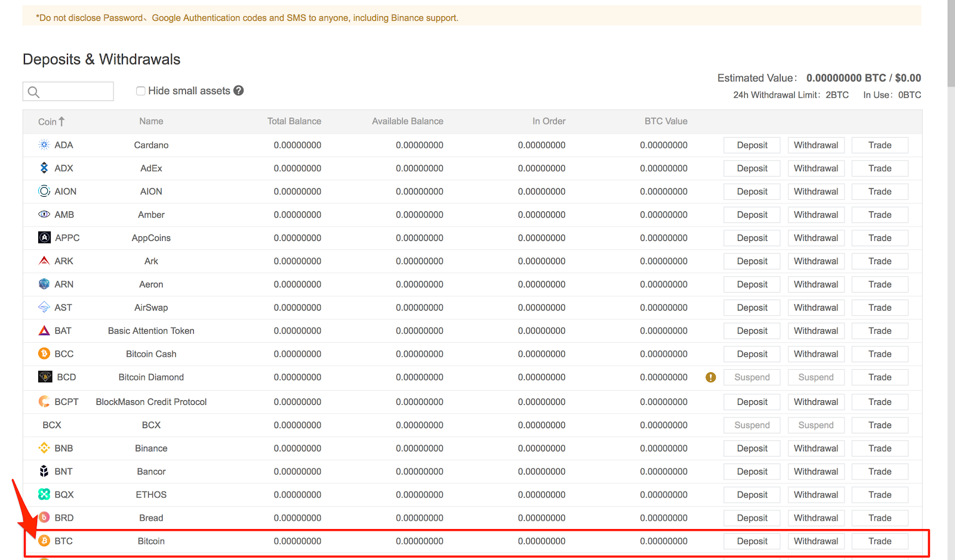Click the security warning notice text
The image size is (955, 560).
tap(247, 18)
